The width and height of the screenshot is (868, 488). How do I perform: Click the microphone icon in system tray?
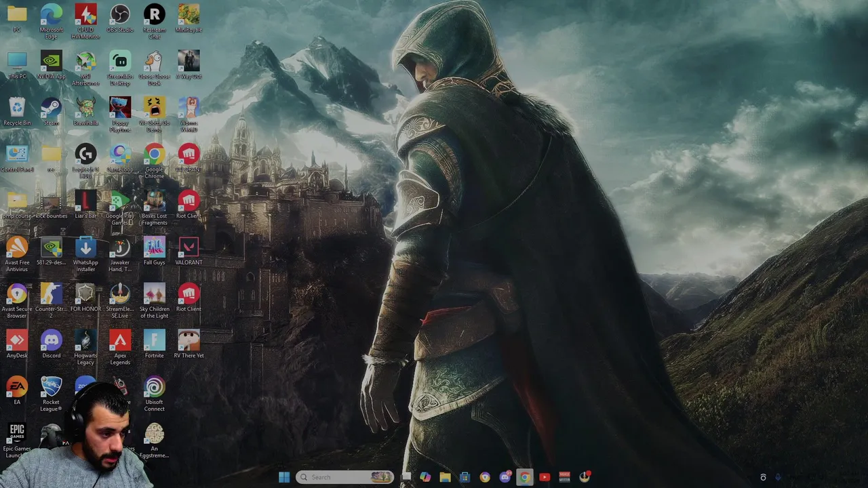click(778, 477)
